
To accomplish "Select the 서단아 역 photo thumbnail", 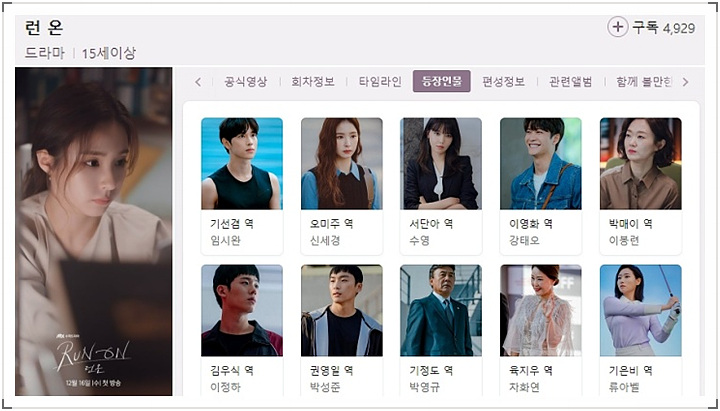I will (441, 163).
